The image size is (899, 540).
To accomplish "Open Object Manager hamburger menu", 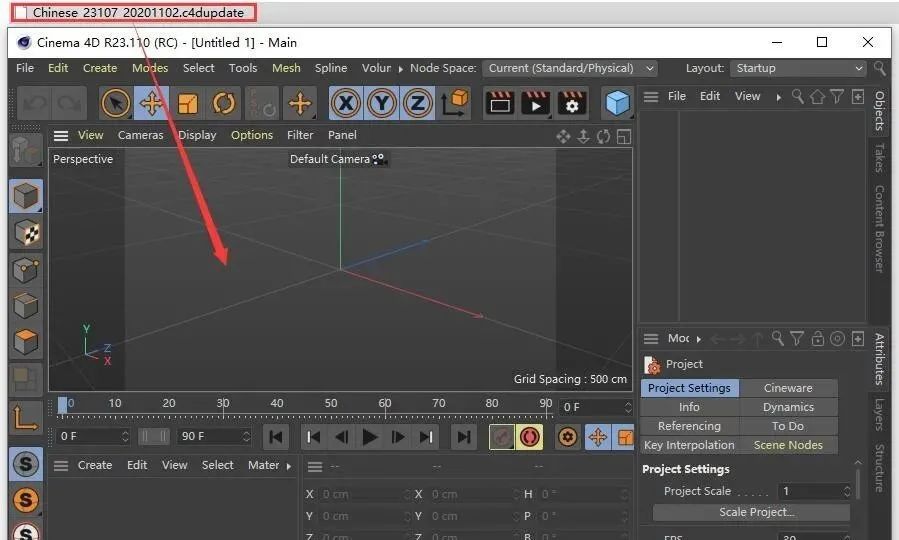I will click(x=651, y=97).
